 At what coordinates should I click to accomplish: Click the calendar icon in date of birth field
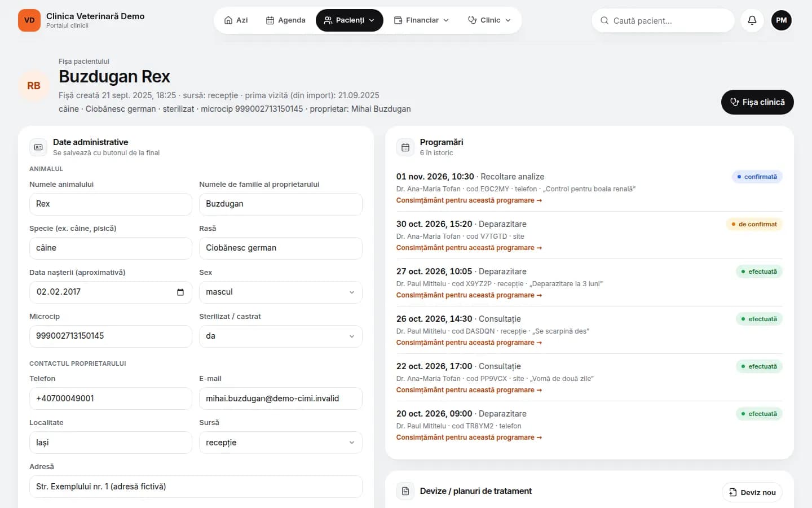pyautogui.click(x=180, y=292)
